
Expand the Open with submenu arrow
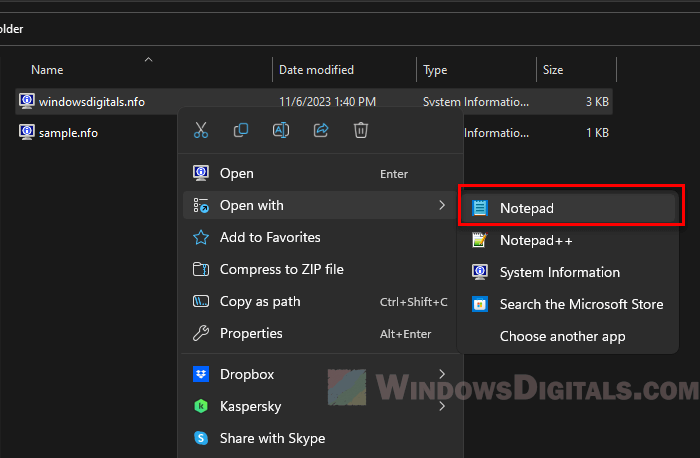442,205
